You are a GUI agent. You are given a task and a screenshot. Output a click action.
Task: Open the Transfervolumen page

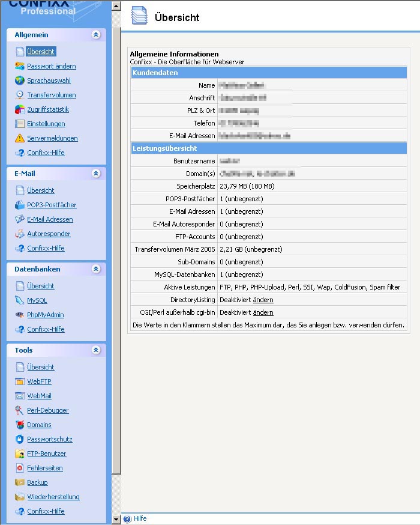pyautogui.click(x=52, y=95)
